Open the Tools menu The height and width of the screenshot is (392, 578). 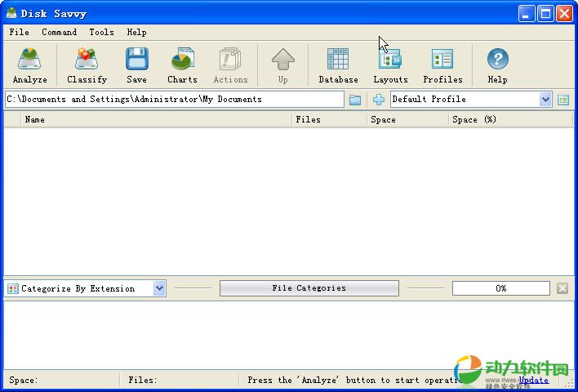point(101,32)
